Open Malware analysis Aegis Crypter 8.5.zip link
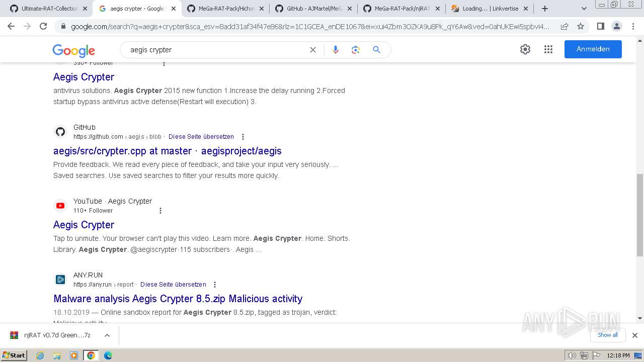This screenshot has width=644, height=362. pos(178,299)
